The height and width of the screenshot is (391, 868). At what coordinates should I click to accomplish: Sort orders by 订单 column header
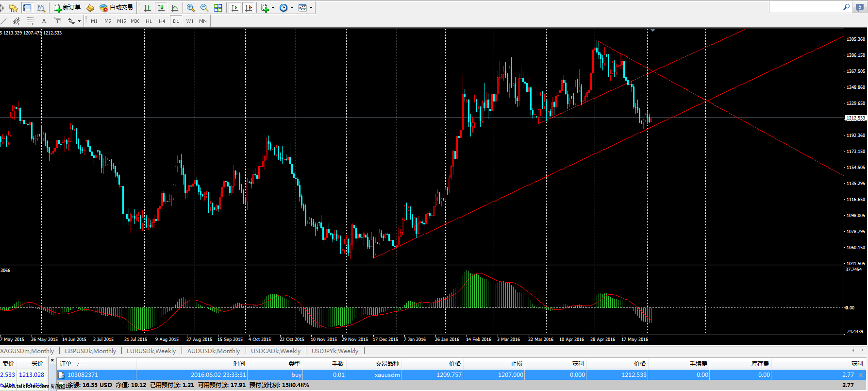(97, 363)
